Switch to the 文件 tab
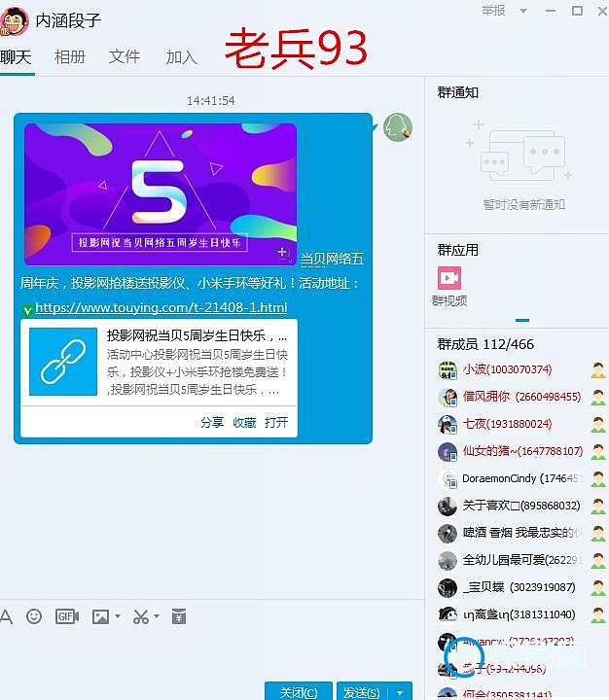This screenshot has height=700, width=609. (x=125, y=57)
